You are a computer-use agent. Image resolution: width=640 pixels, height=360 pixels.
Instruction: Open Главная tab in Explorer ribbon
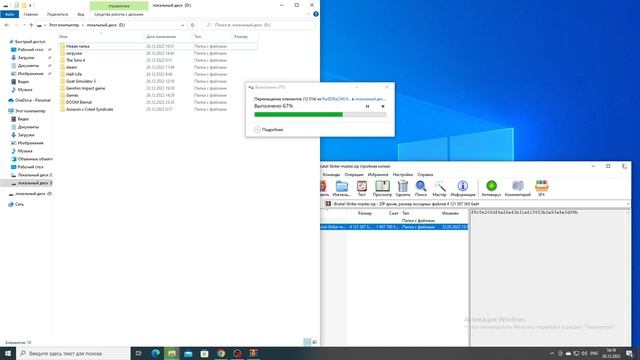pos(31,14)
